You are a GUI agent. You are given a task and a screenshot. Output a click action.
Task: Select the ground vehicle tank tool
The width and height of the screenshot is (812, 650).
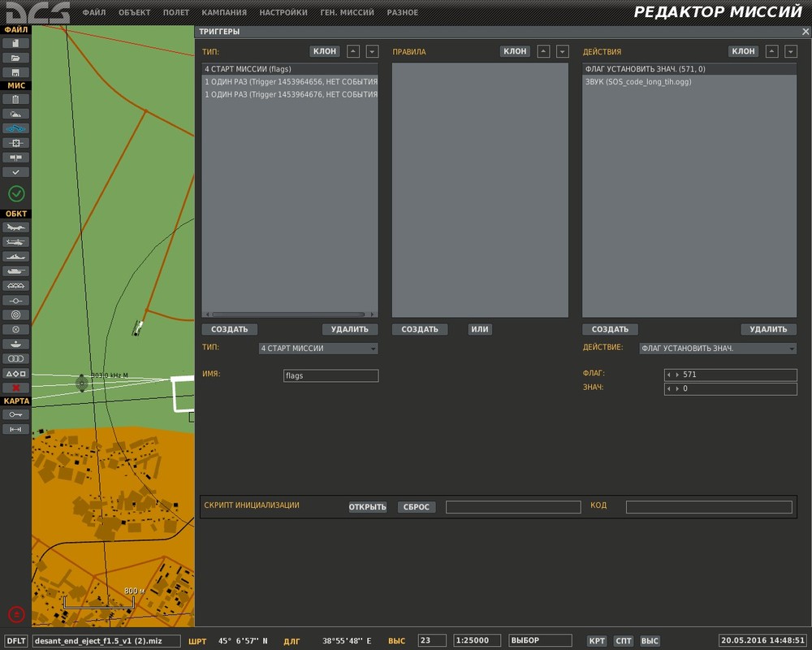(x=16, y=271)
